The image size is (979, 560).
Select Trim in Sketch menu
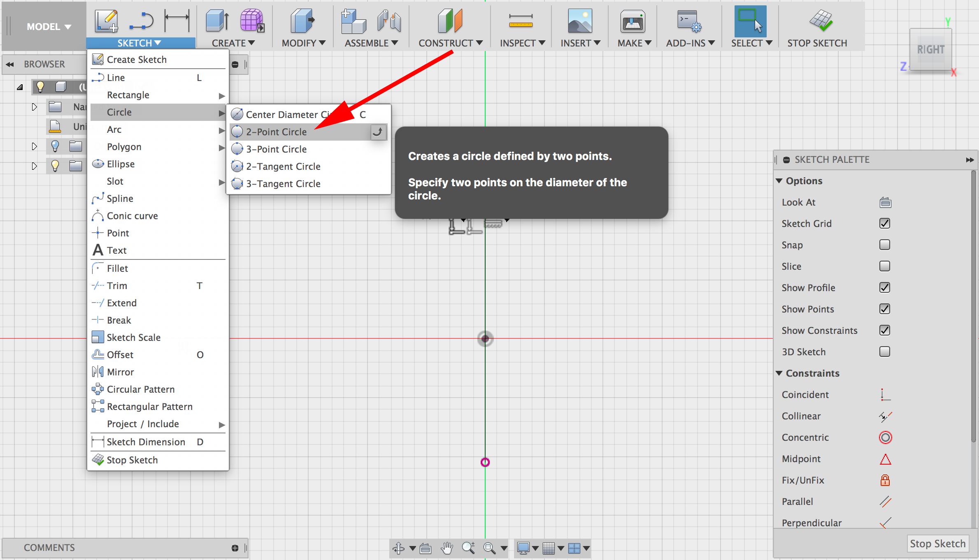158,286
